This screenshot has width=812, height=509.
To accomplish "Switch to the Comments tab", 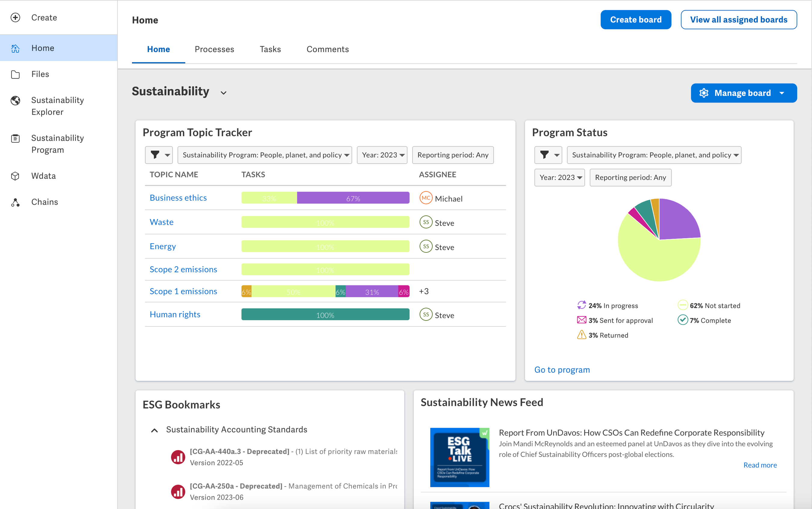I will (328, 49).
